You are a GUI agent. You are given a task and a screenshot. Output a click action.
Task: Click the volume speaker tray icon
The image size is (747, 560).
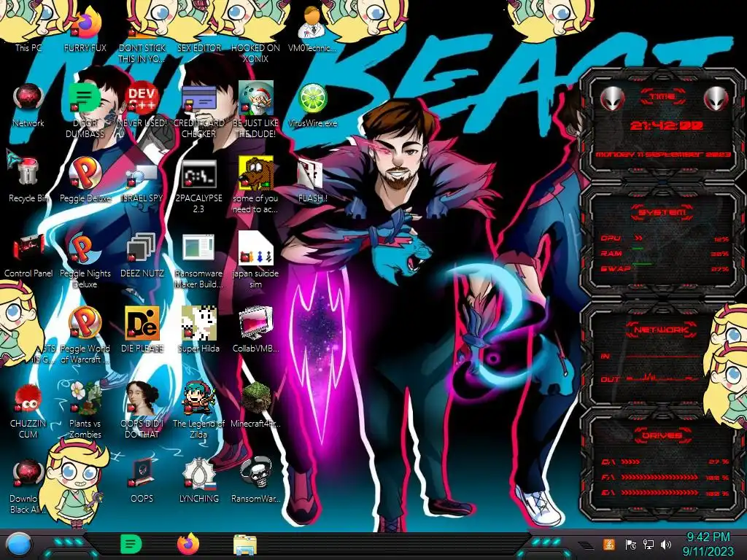pyautogui.click(x=666, y=544)
